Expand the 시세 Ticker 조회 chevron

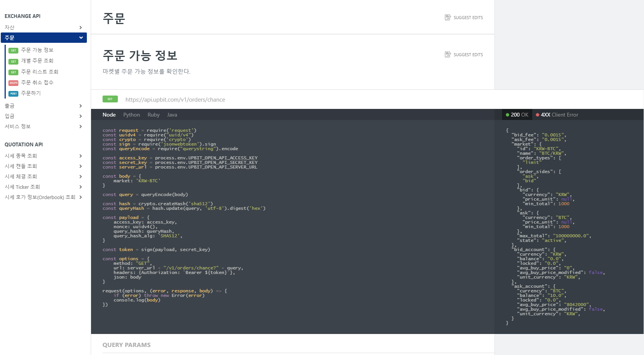tap(80, 187)
